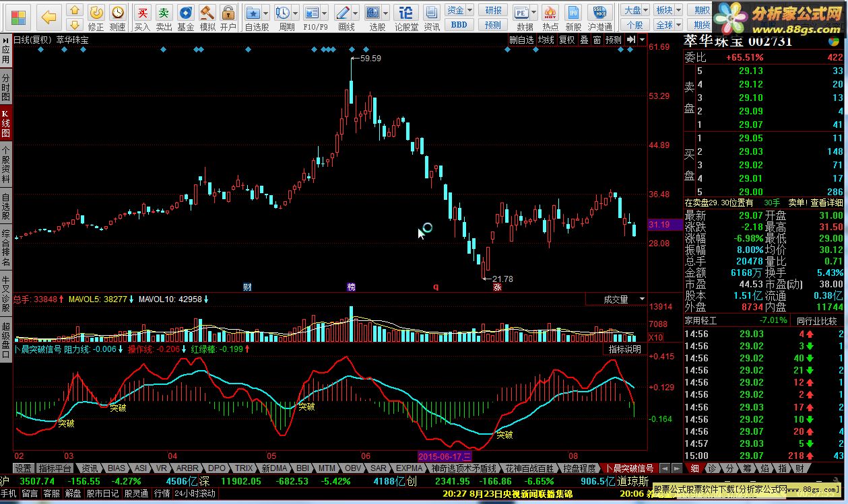Select the TRIX indicator tab
This screenshot has width=848, height=504.
click(x=244, y=468)
